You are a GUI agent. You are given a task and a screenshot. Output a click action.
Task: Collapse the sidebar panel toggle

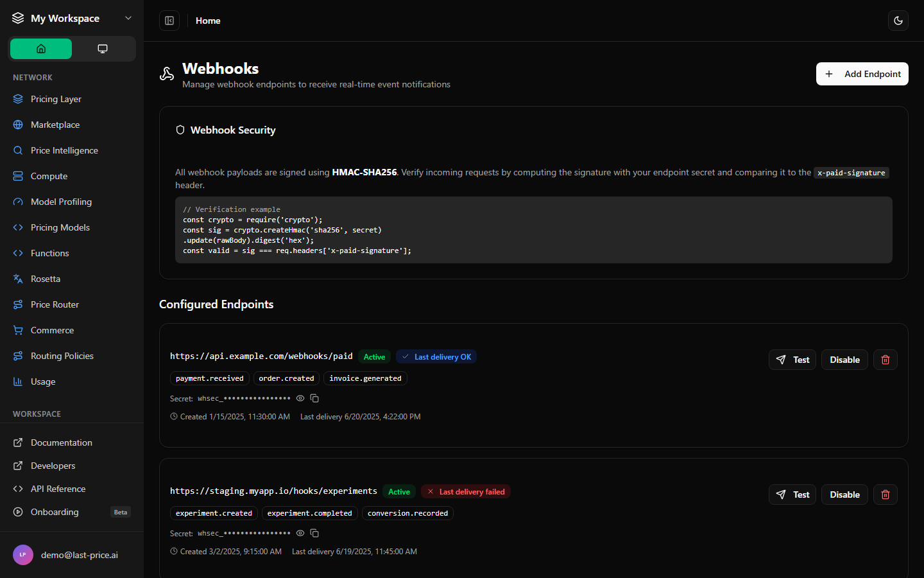[169, 21]
